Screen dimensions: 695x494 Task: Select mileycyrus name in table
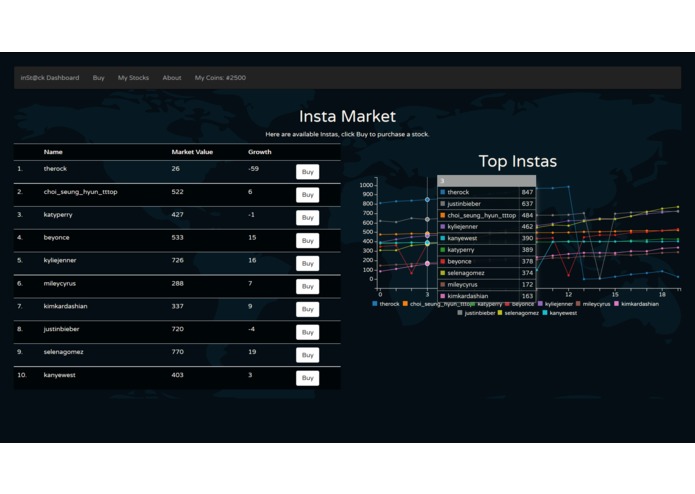pyautogui.click(x=60, y=284)
